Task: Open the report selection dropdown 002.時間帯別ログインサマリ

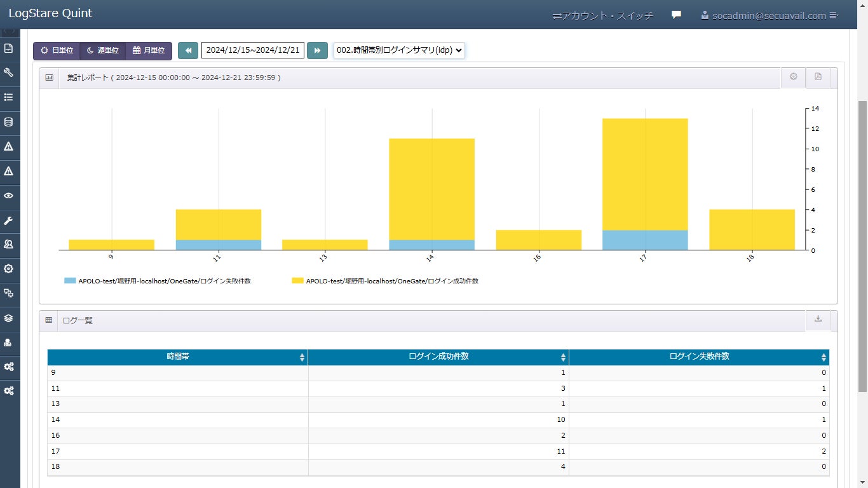Action: pyautogui.click(x=399, y=51)
